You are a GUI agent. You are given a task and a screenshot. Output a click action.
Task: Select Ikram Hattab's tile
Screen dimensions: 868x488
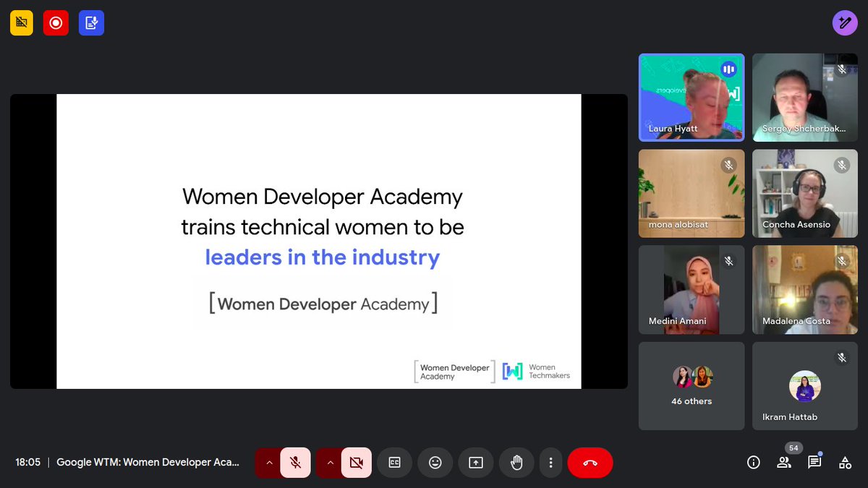coord(805,386)
